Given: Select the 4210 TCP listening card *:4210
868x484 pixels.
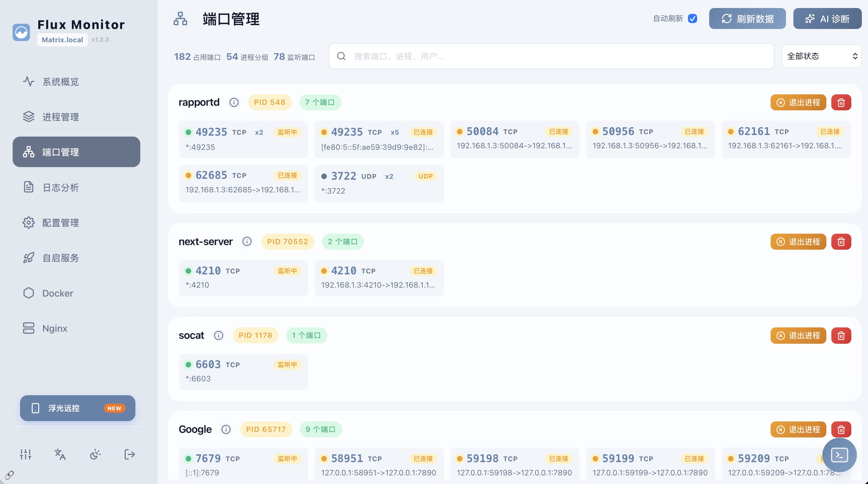Looking at the screenshot, I should click(243, 278).
